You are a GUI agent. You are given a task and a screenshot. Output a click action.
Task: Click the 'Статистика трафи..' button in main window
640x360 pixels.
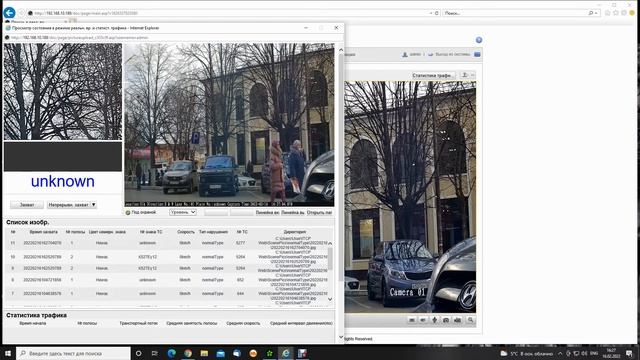pyautogui.click(x=432, y=76)
